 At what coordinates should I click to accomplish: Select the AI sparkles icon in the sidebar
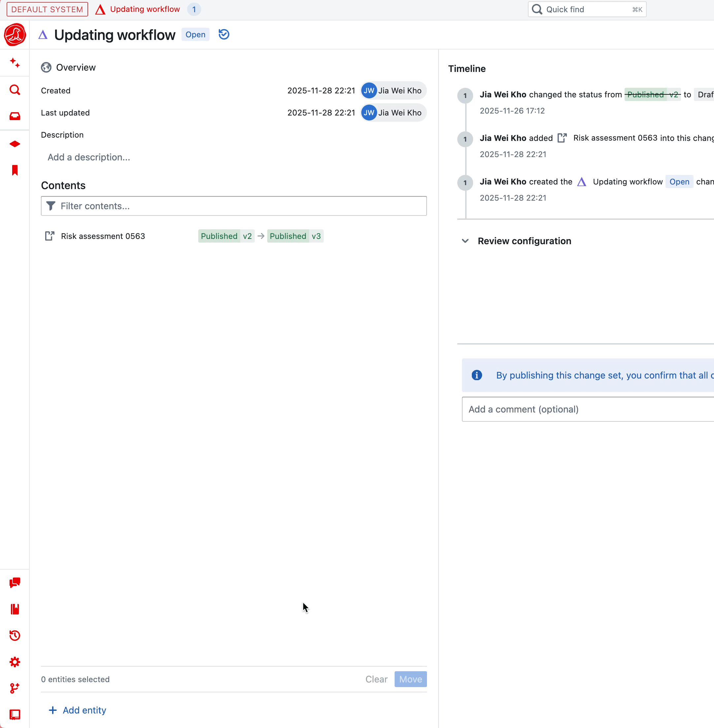point(15,63)
